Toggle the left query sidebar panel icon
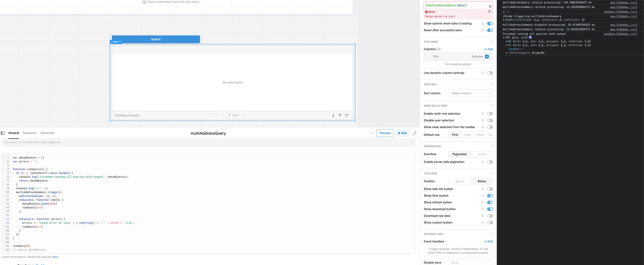 3,133
